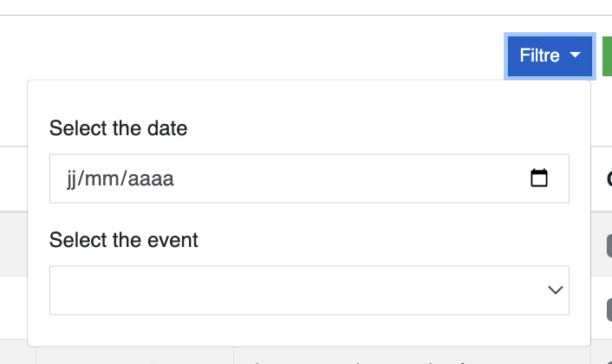This screenshot has height=364, width=612.
Task: Focus the jj/mm/aaaa date field
Action: click(309, 179)
